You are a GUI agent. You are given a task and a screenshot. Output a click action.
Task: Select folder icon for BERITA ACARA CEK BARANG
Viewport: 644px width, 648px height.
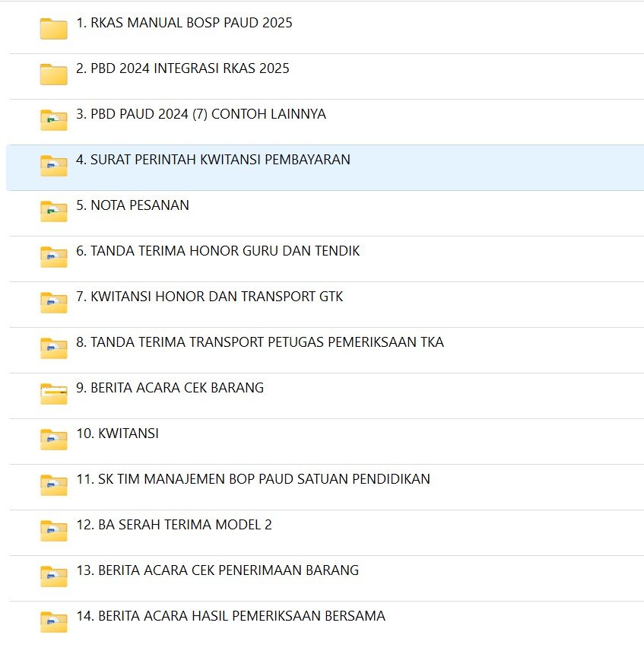click(54, 394)
